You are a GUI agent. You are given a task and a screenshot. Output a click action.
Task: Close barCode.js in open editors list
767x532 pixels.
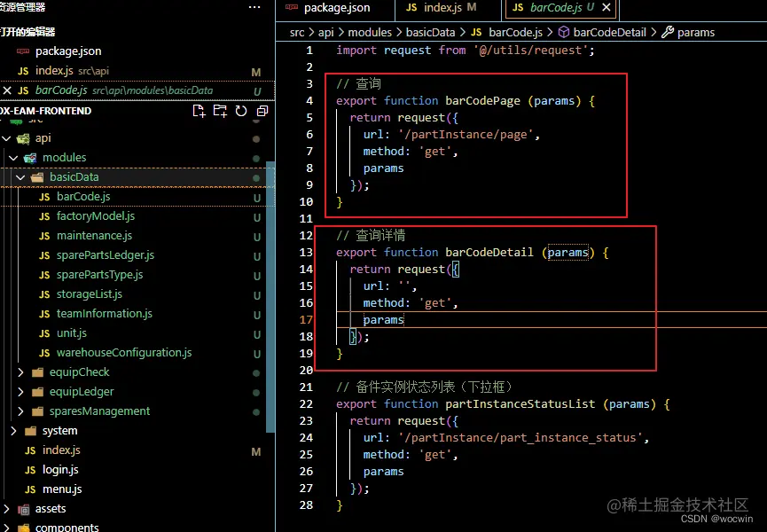(7, 90)
